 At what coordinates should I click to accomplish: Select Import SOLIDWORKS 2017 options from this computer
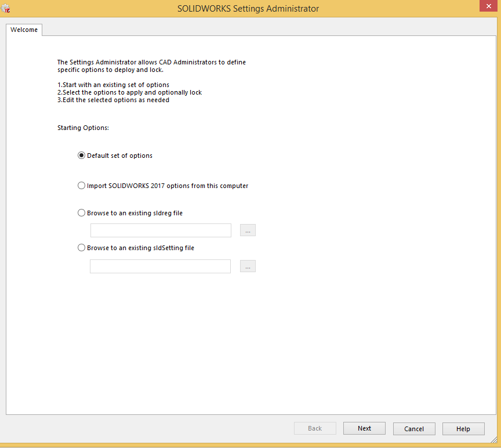click(82, 186)
